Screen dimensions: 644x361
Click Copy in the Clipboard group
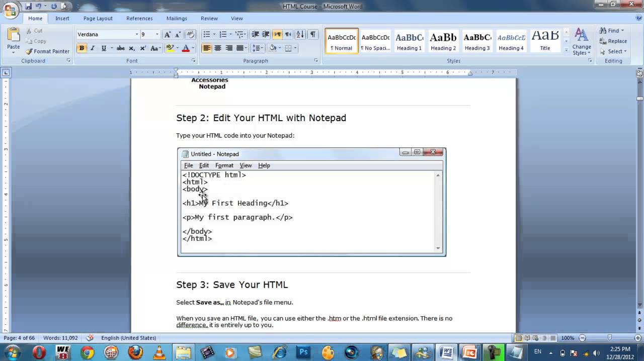tap(36, 41)
